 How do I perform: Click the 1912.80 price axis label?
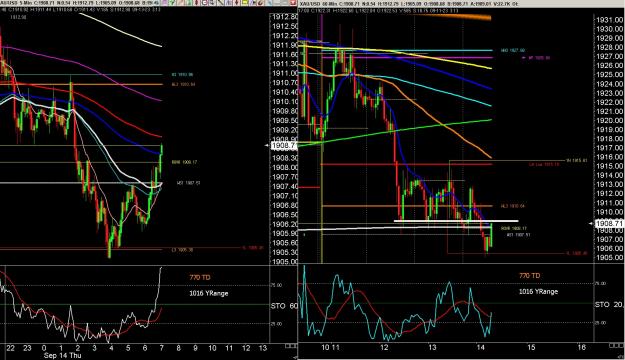point(285,17)
